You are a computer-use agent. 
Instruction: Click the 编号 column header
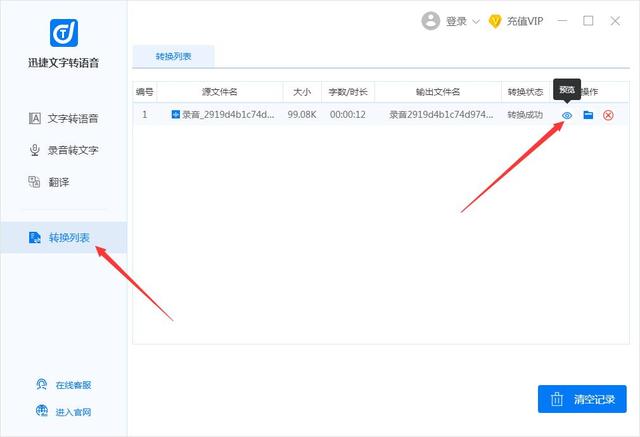[x=144, y=92]
